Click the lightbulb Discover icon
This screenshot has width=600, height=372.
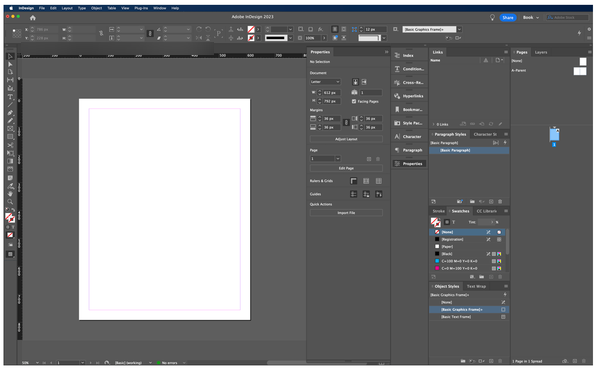tap(492, 18)
